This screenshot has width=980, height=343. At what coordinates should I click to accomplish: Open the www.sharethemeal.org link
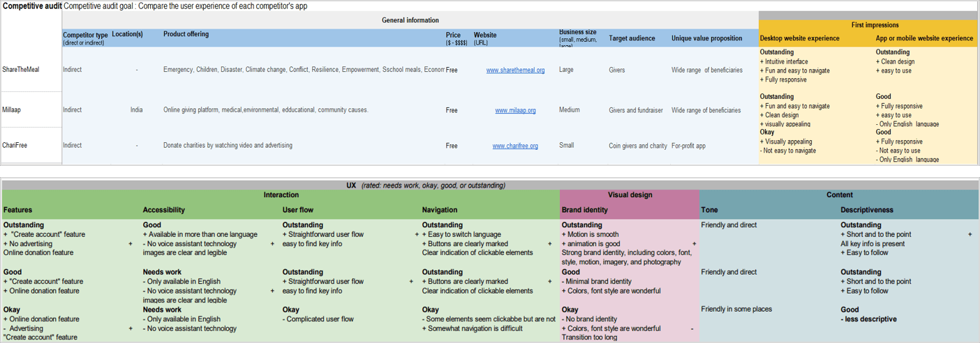(515, 70)
